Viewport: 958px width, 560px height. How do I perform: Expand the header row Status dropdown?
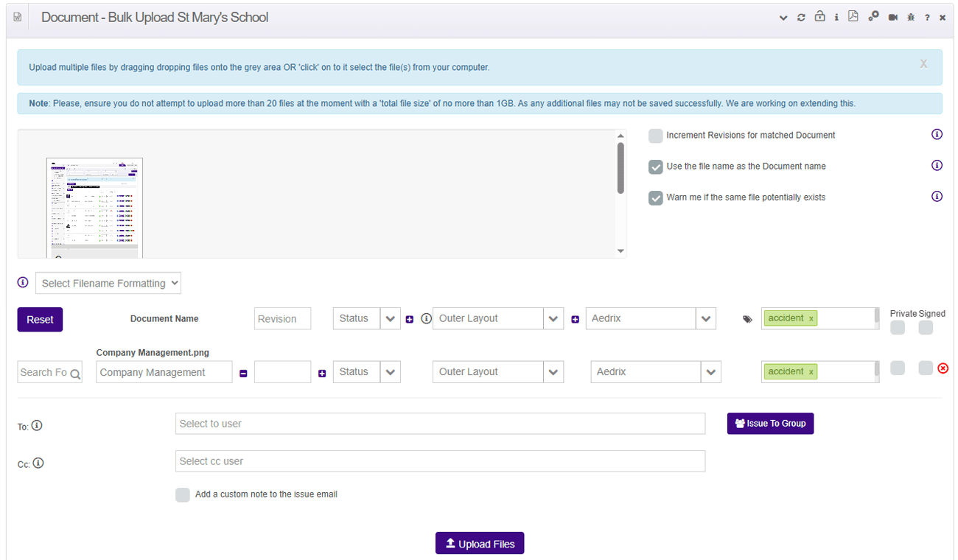(x=390, y=319)
